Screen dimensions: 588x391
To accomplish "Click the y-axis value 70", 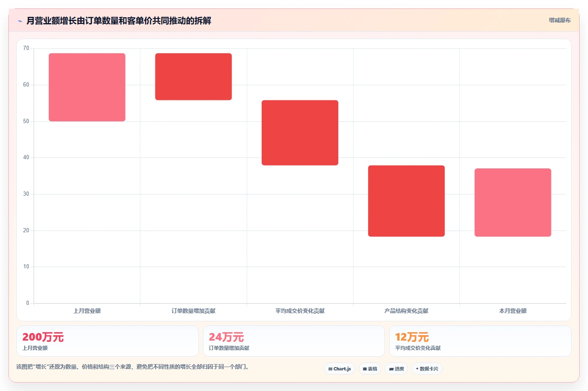I will click(26, 48).
